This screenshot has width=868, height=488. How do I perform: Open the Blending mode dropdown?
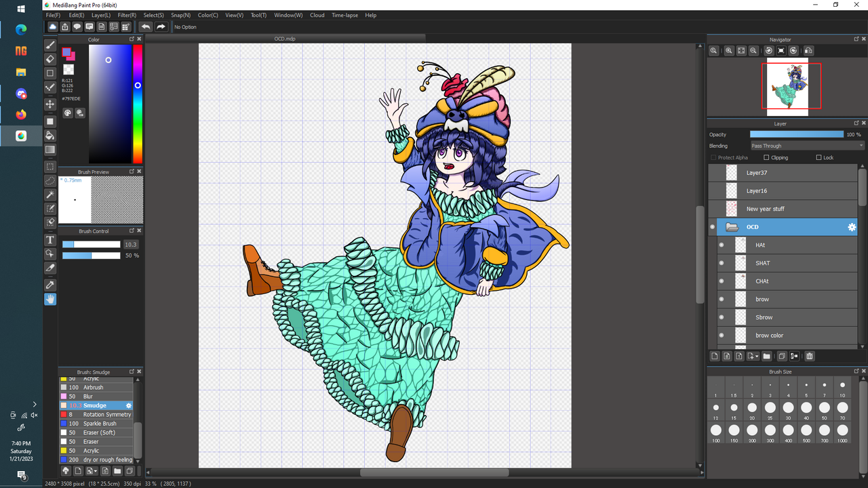[807, 146]
